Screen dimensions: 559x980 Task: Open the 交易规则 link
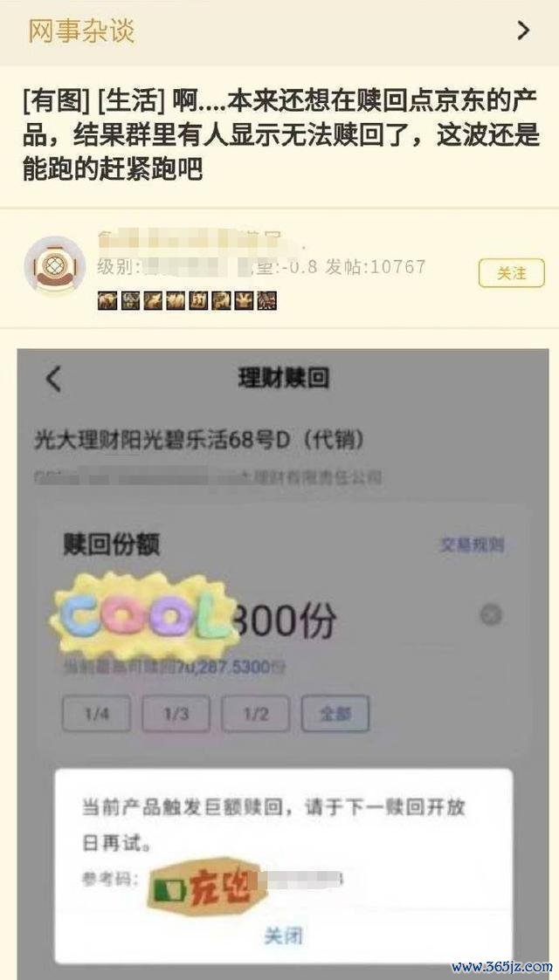tap(472, 545)
